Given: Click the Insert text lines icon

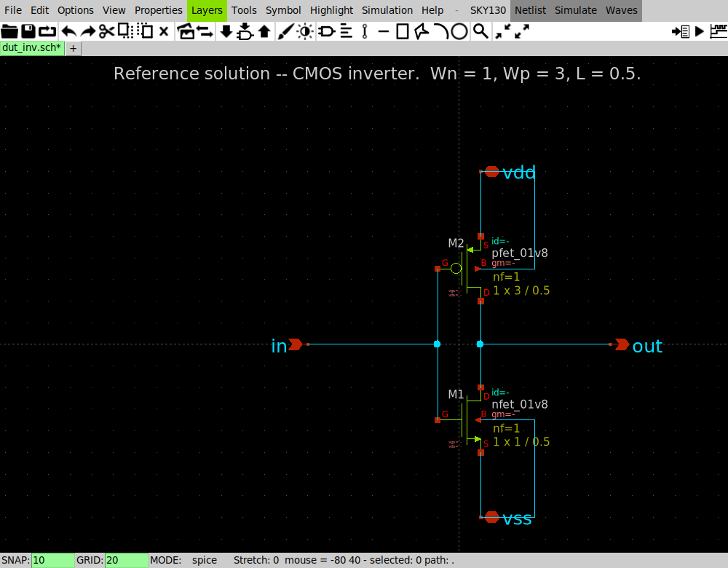Looking at the screenshot, I should click(x=347, y=31).
